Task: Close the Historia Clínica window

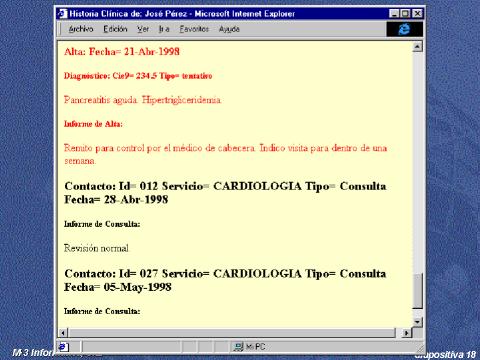Action: (417, 14)
